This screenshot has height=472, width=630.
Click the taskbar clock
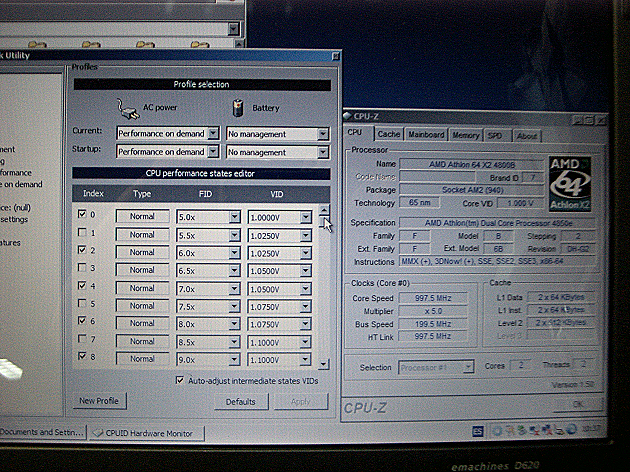click(589, 429)
